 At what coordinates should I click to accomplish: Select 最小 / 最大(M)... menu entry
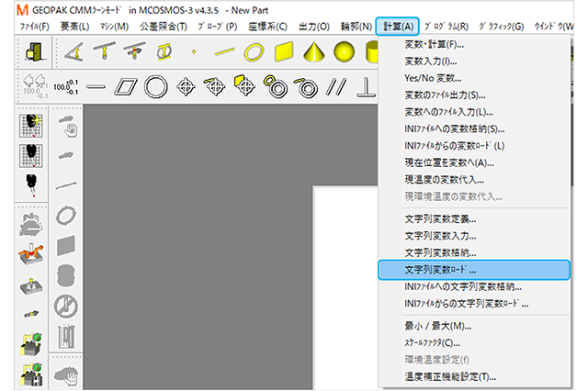click(x=438, y=326)
